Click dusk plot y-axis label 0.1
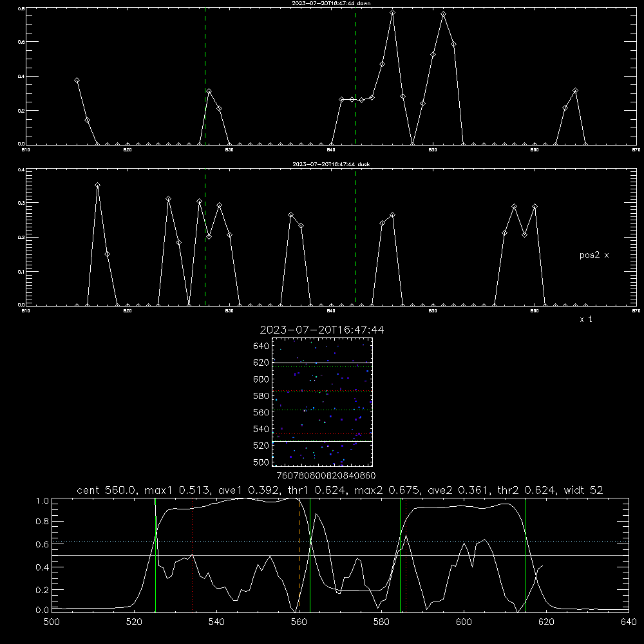 (21, 272)
